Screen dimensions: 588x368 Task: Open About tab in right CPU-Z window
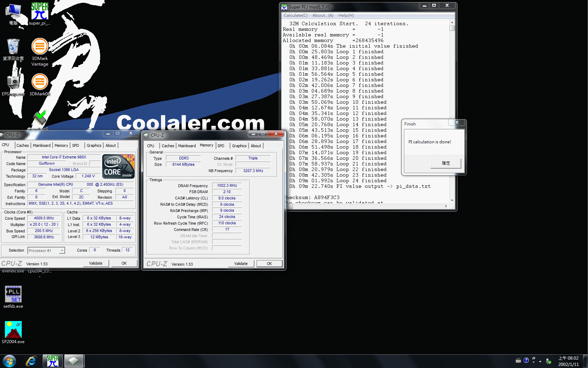256,146
